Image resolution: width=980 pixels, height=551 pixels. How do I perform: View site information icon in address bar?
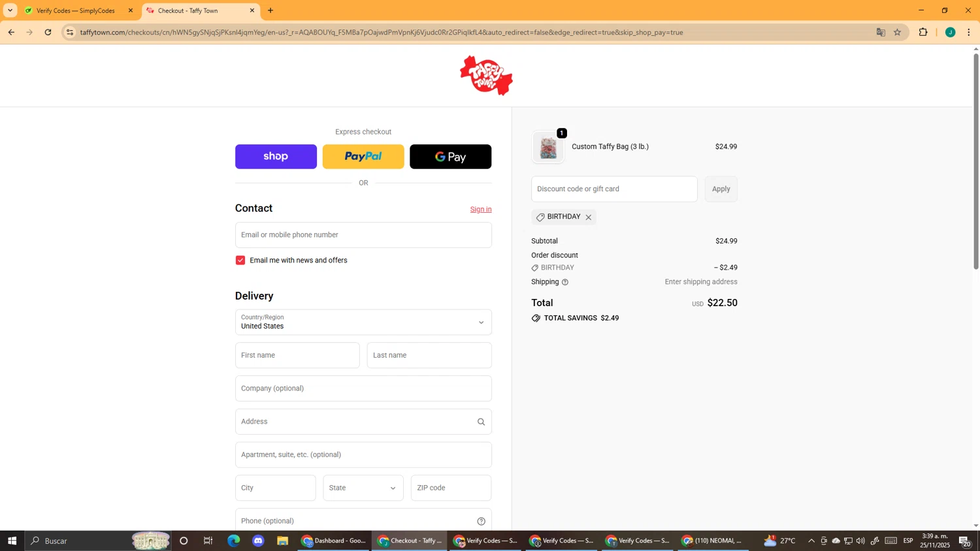click(x=70, y=32)
